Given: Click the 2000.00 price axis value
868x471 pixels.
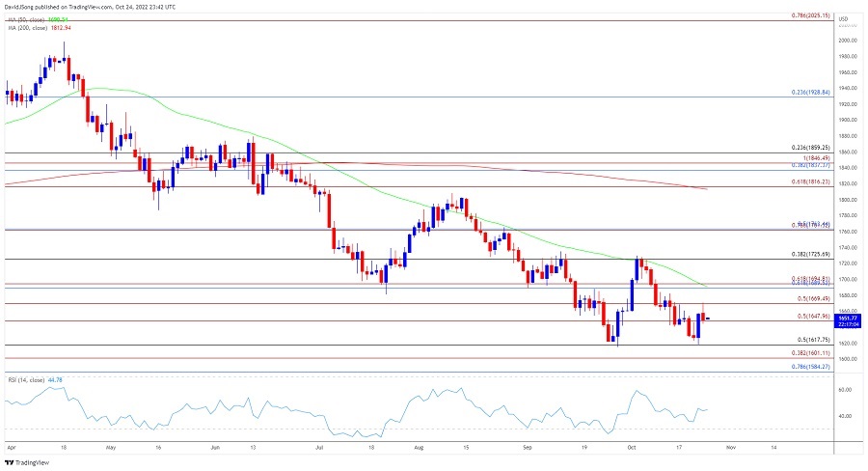Looking at the screenshot, I should click(x=848, y=41).
